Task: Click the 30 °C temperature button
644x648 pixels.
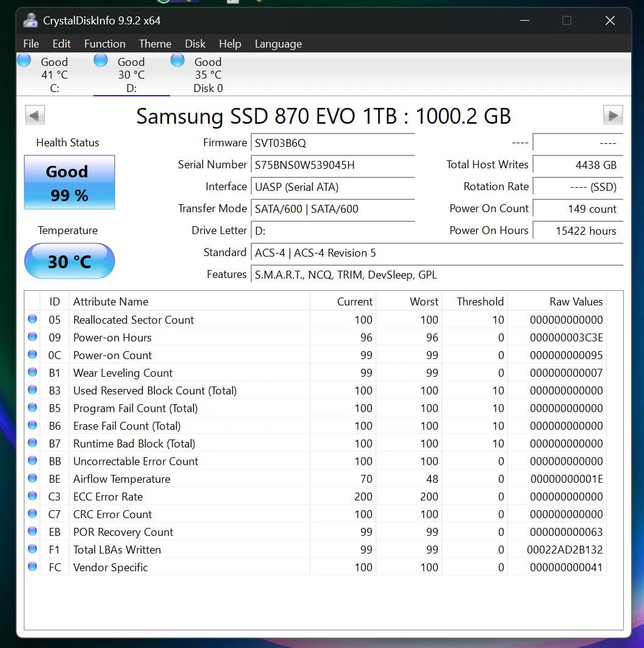Action: tap(70, 261)
